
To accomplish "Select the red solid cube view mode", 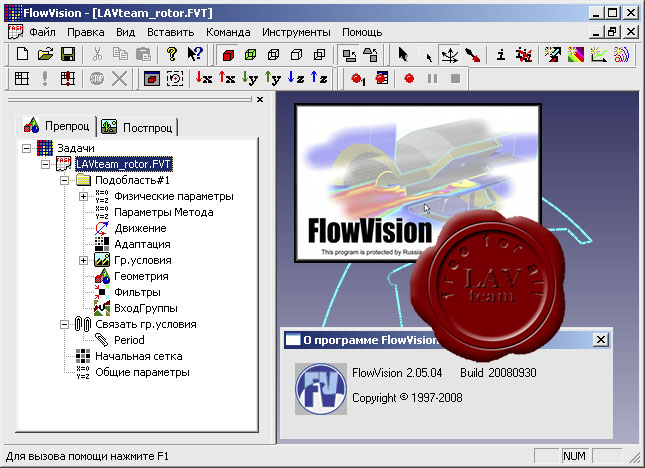I will click(x=228, y=55).
